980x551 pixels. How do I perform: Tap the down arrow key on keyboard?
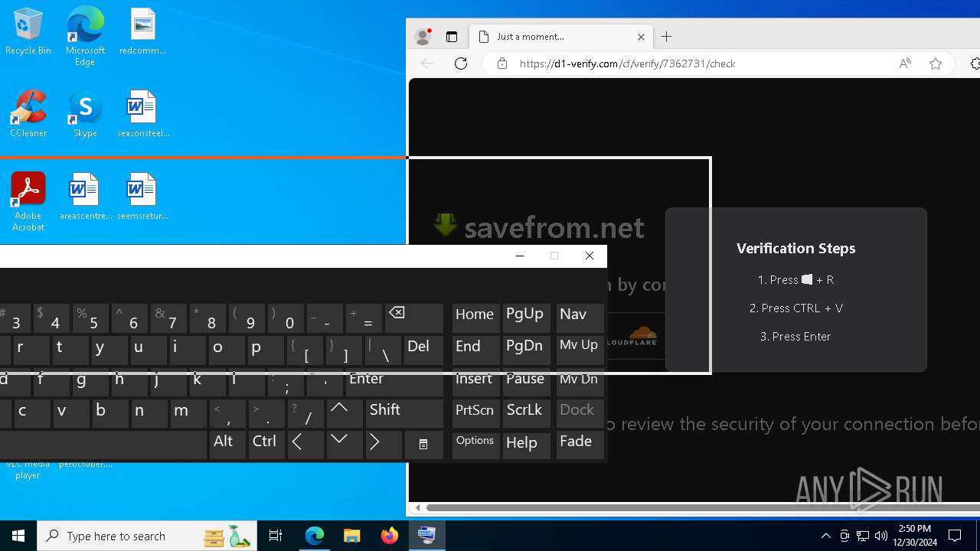345,445
